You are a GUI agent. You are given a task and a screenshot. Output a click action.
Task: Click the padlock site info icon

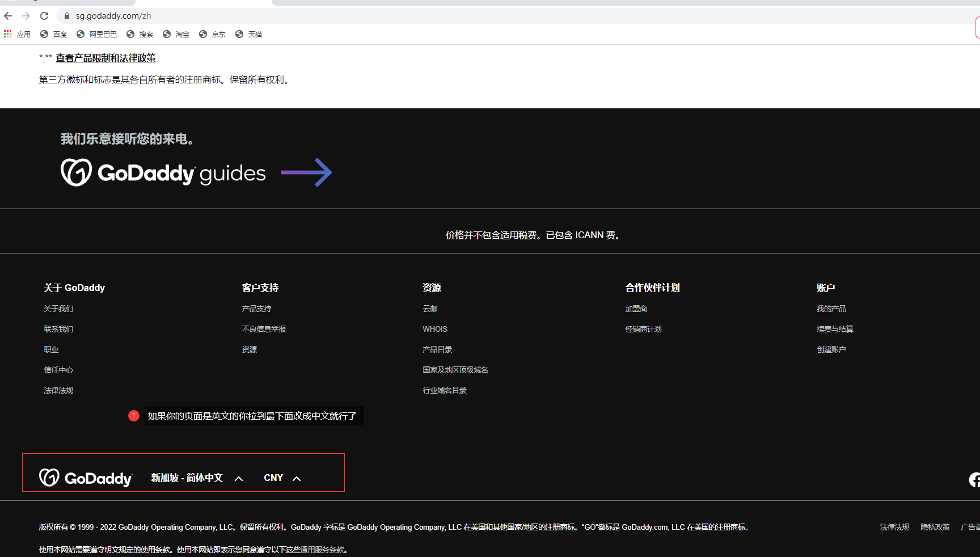[67, 16]
